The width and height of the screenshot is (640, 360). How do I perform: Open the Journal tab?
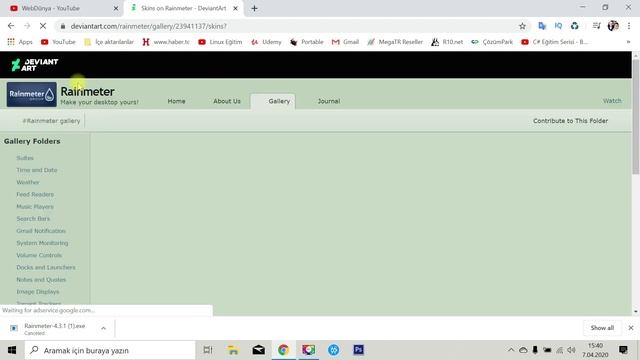pyautogui.click(x=329, y=101)
